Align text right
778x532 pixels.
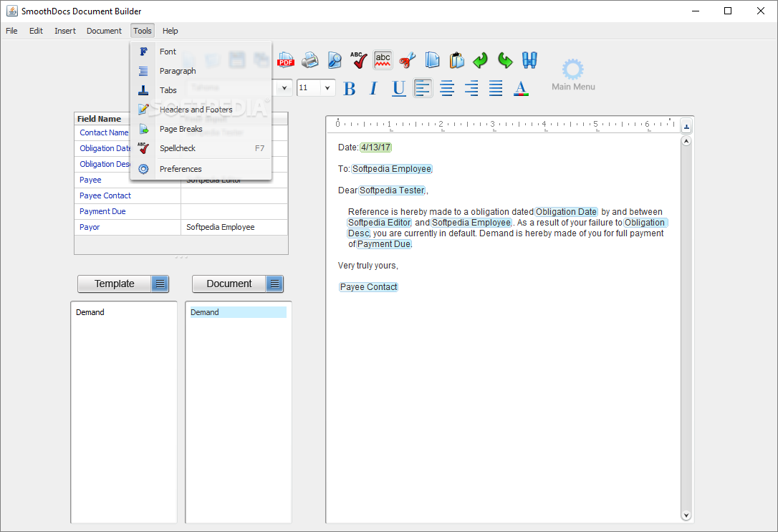(x=471, y=88)
